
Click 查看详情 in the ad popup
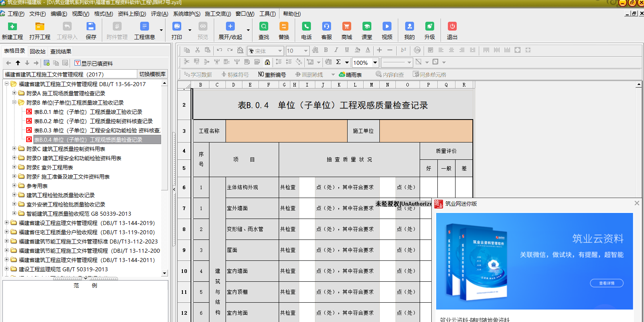pos(607,283)
